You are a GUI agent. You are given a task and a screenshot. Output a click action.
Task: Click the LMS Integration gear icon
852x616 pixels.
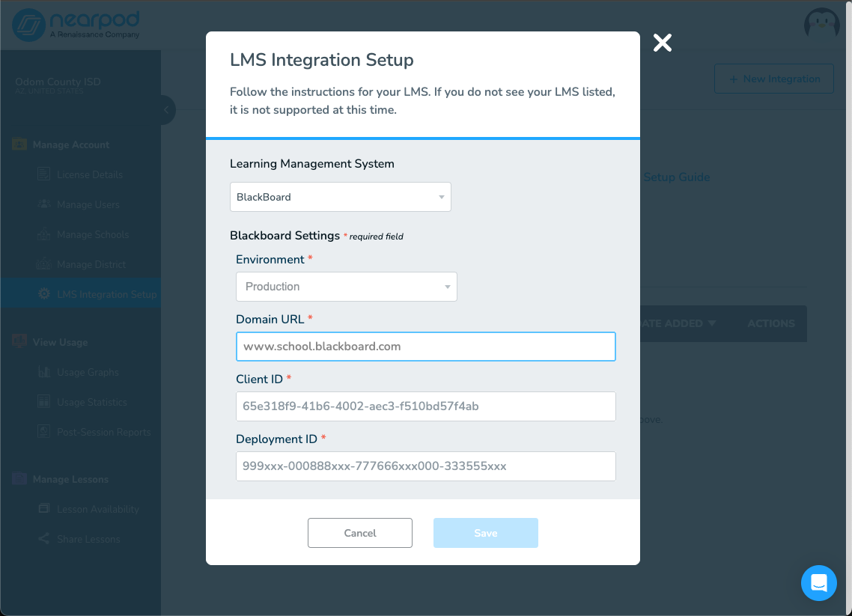tap(44, 293)
